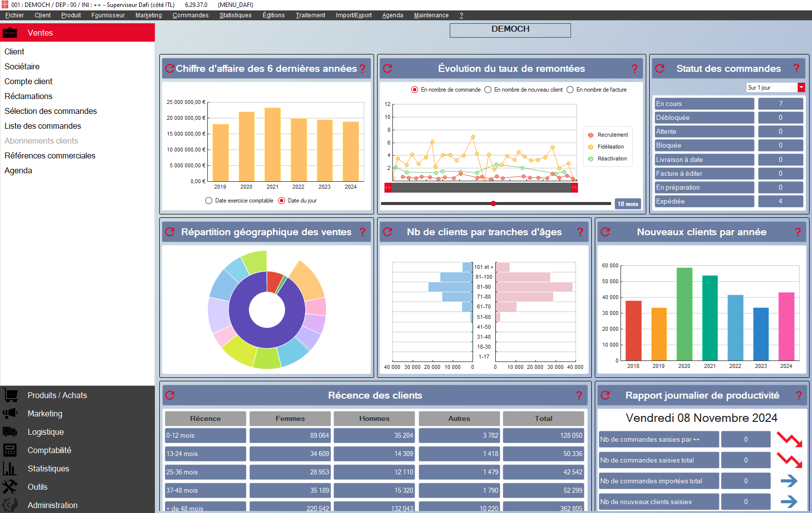812x513 pixels.
Task: Open help for Répartition géographique
Action: pos(363,232)
